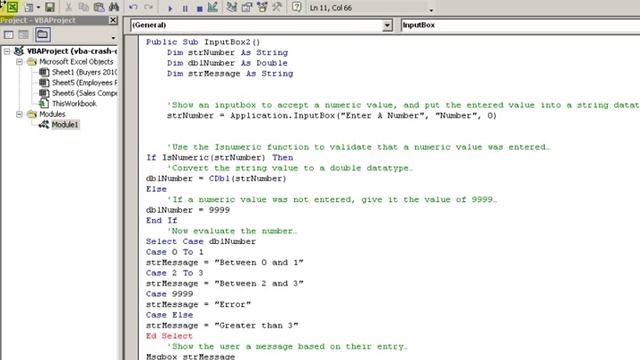Click the InputBox procedure combo box
The height and width of the screenshot is (360, 640).
point(520,25)
